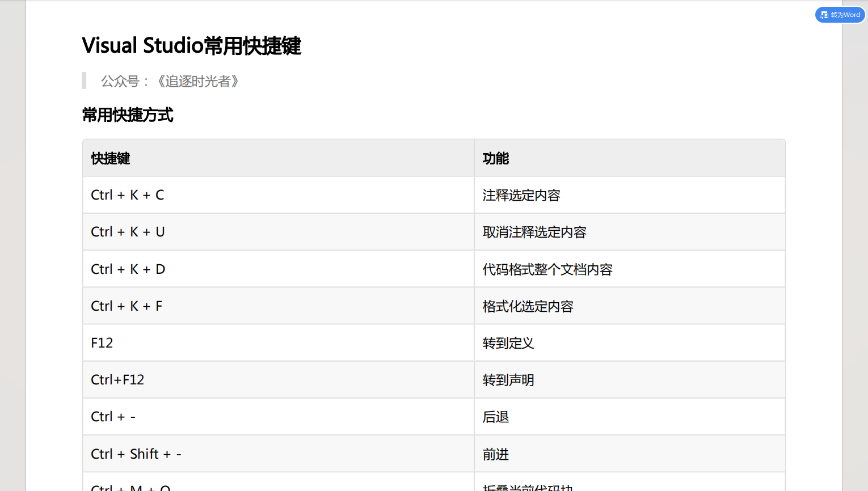Select the Ctrl + K + C cell

point(279,195)
